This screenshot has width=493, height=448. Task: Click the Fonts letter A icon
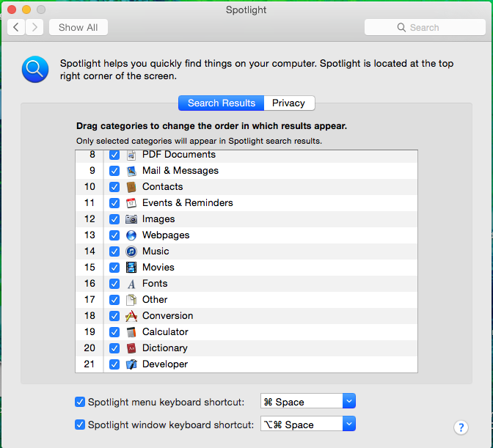pyautogui.click(x=131, y=284)
